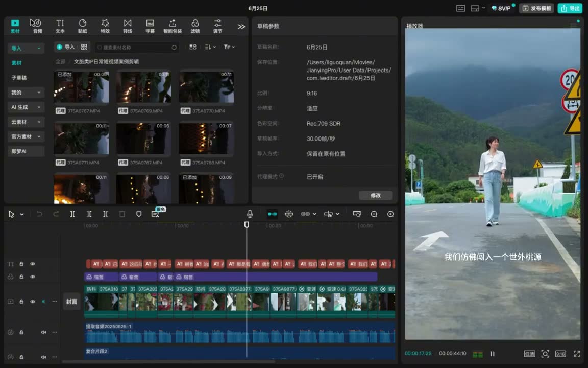Click the microphone record voiceover icon
Viewport: 588px width, 368px height.
(250, 214)
